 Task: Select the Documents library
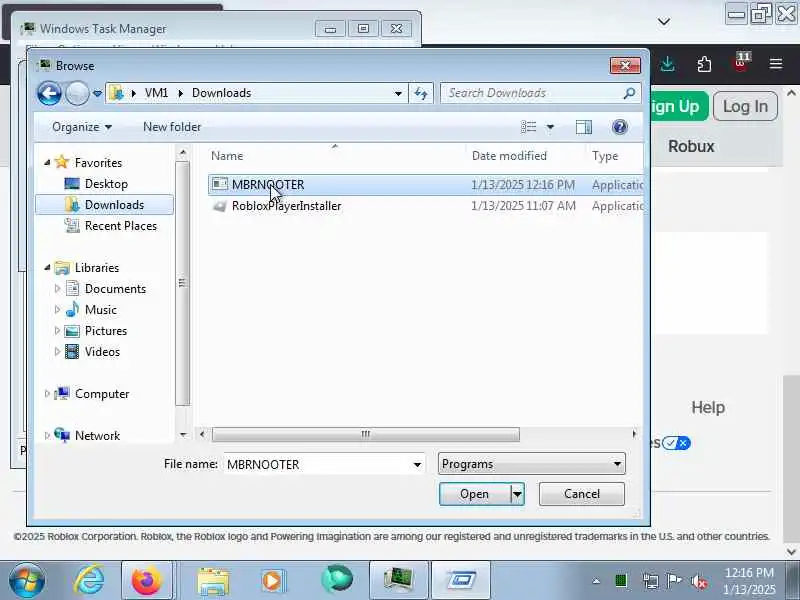[115, 289]
